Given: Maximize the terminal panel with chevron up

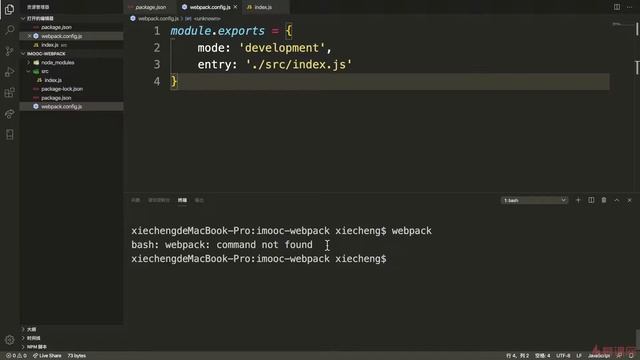Looking at the screenshot, I should [x=617, y=200].
